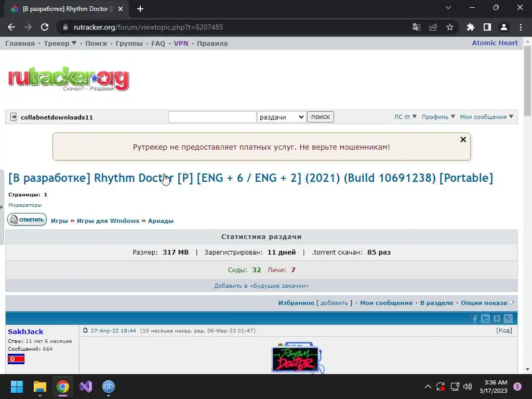
Task: Expand the Профиль dropdown
Action: coord(438,117)
